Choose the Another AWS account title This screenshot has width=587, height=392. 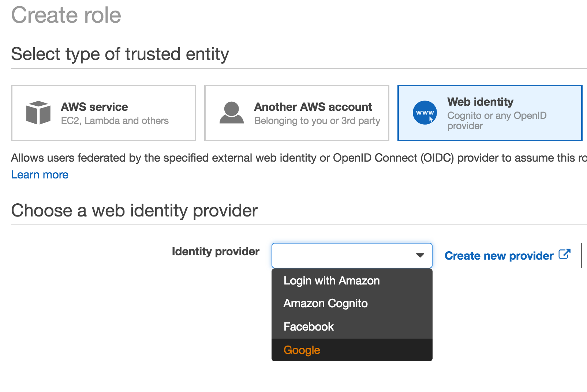click(x=313, y=107)
